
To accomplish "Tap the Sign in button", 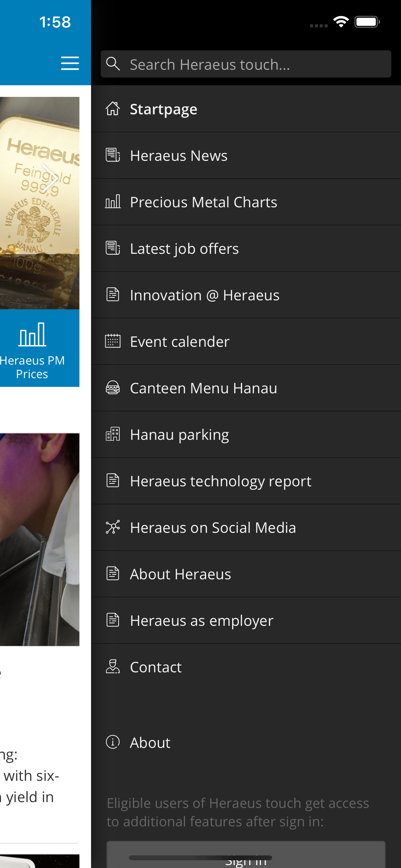I will tap(246, 855).
